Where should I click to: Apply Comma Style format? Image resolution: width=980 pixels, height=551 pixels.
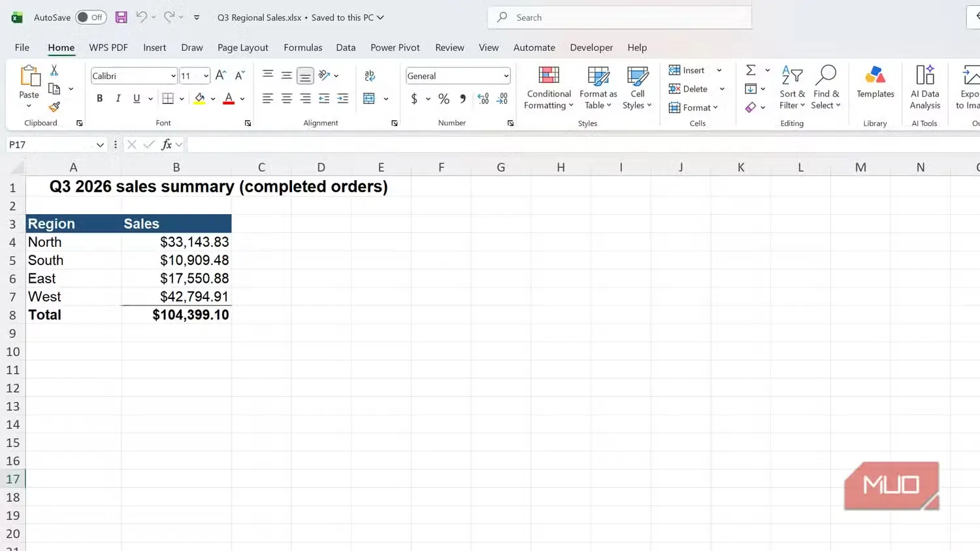tap(463, 99)
